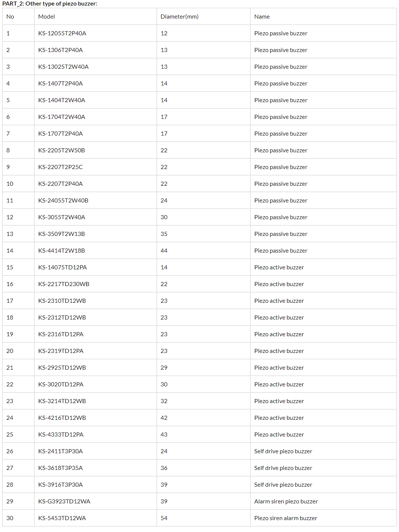The height and width of the screenshot is (532, 399).
Task: Click the KS-4414T2W18B model cell
Action: click(x=61, y=251)
